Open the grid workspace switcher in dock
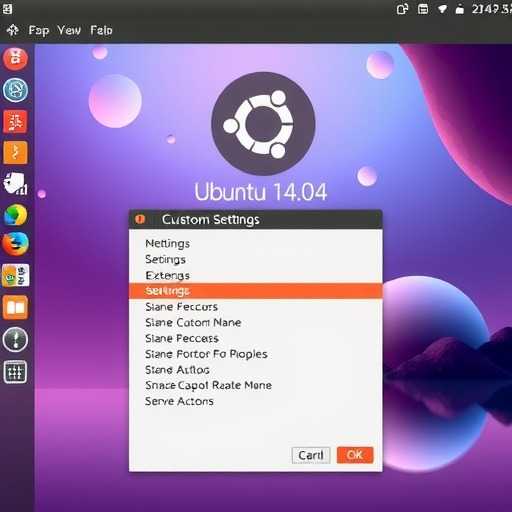512x512 pixels. (15, 372)
